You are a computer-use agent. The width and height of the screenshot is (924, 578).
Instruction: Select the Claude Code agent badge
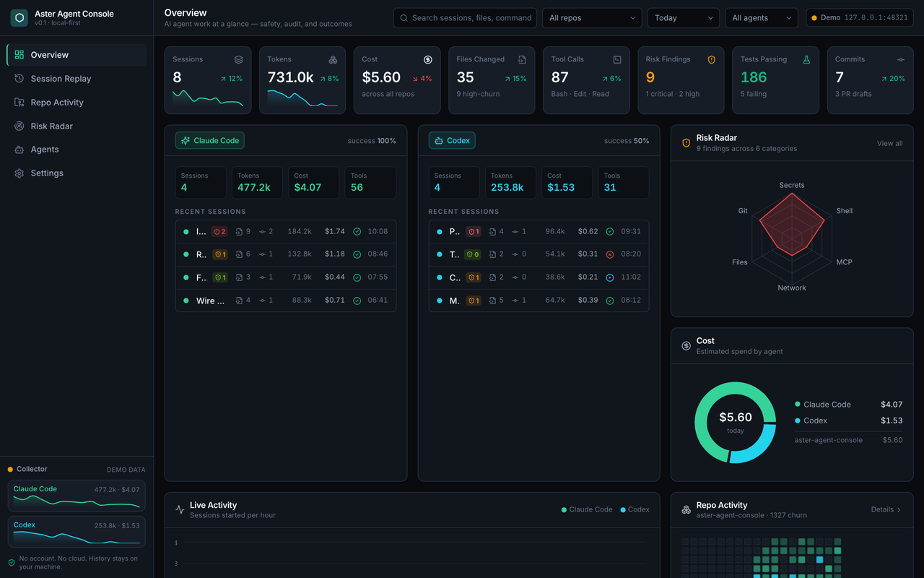point(210,141)
